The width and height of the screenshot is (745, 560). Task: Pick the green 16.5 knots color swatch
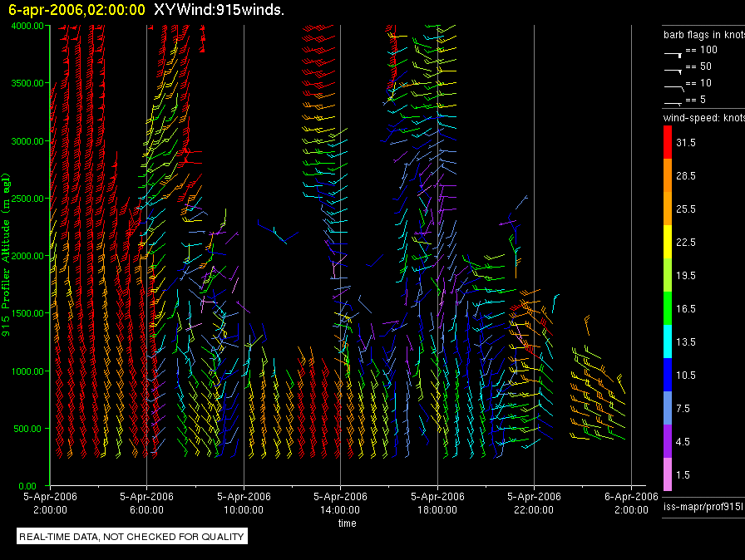(668, 308)
